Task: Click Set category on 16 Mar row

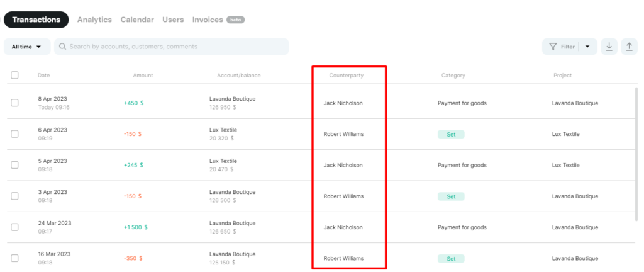Action: 451,258
